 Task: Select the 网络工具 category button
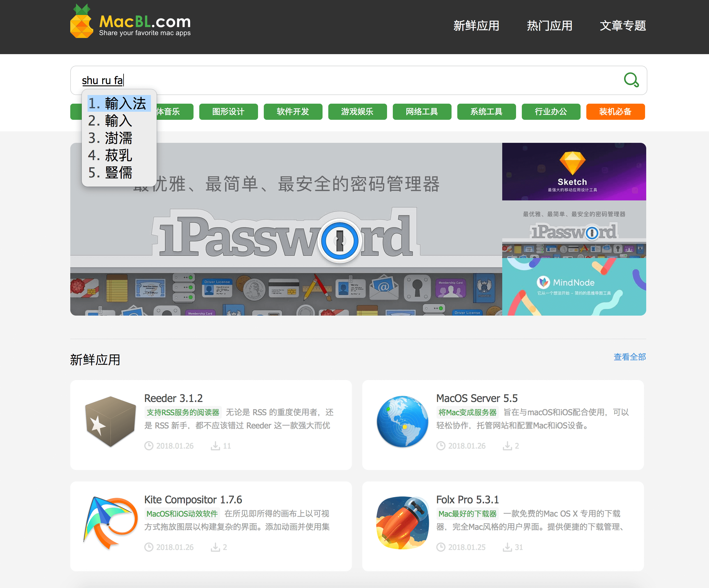pos(422,112)
